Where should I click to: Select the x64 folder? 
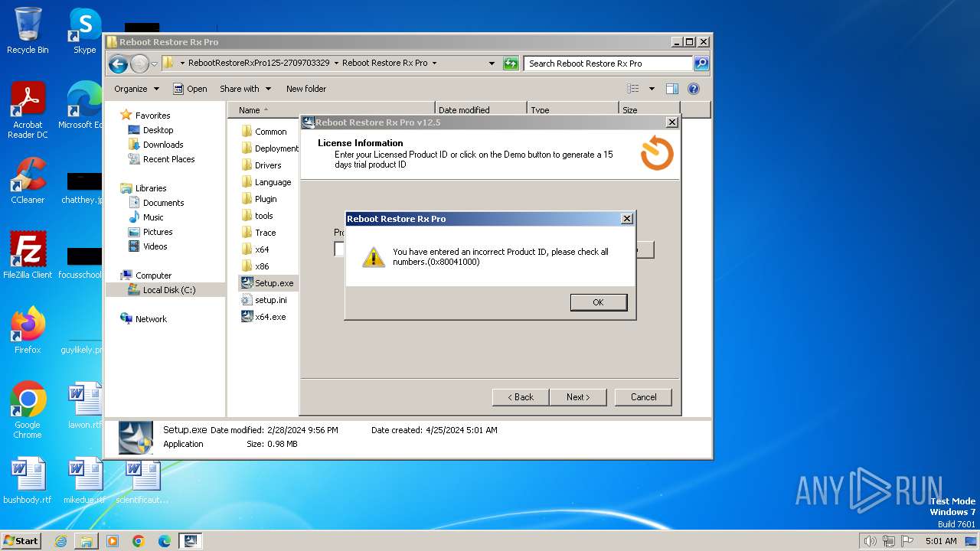pos(255,249)
